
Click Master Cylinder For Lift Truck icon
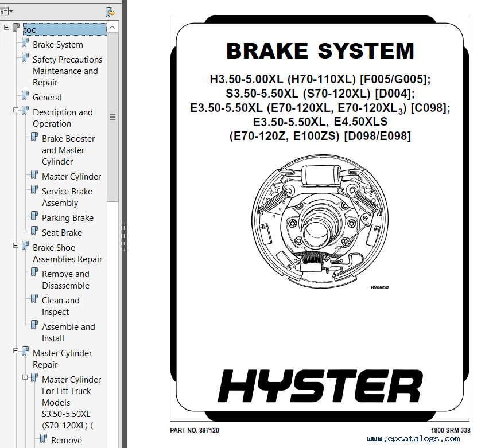pos(34,378)
